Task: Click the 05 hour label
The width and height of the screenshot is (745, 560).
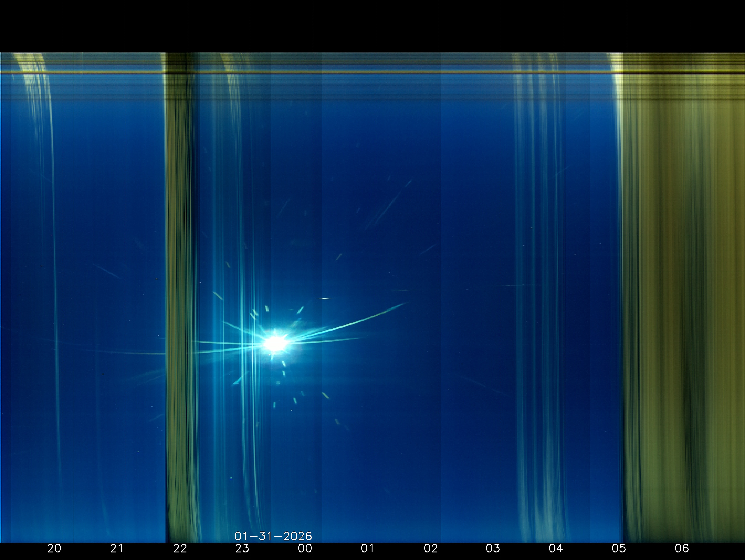Action: coord(619,549)
